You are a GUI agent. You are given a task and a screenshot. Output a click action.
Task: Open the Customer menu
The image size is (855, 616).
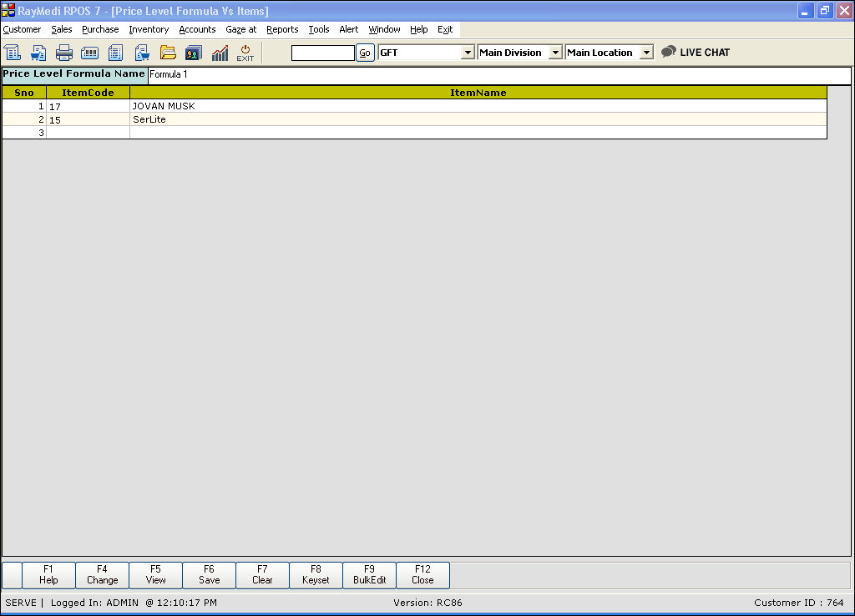tap(22, 29)
